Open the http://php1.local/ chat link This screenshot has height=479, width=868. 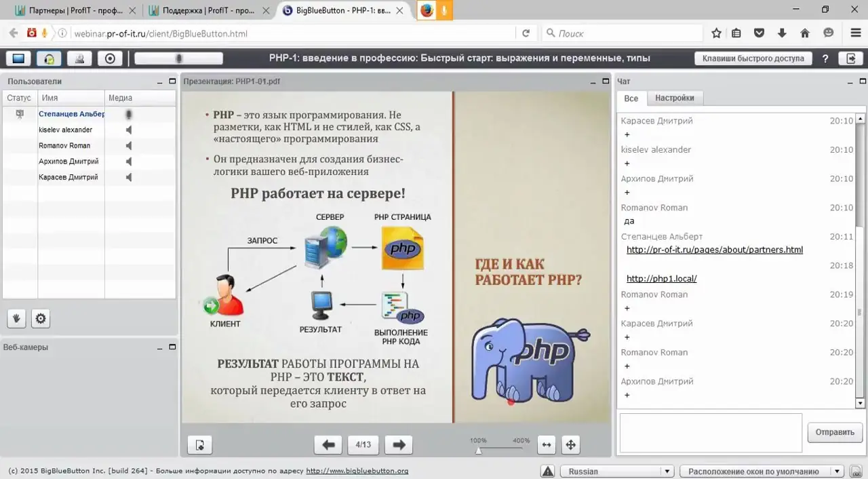click(x=661, y=278)
